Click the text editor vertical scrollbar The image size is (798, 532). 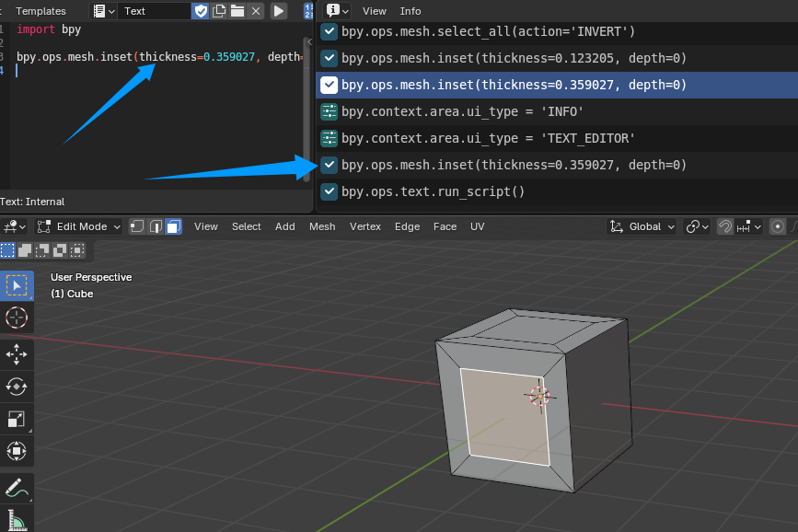point(306,109)
